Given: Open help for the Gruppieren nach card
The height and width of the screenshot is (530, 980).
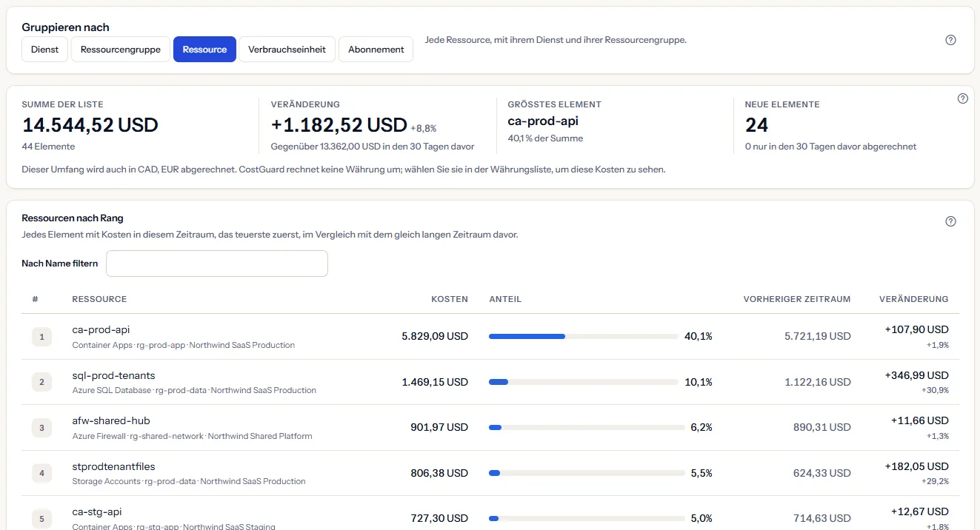Looking at the screenshot, I should click(951, 40).
